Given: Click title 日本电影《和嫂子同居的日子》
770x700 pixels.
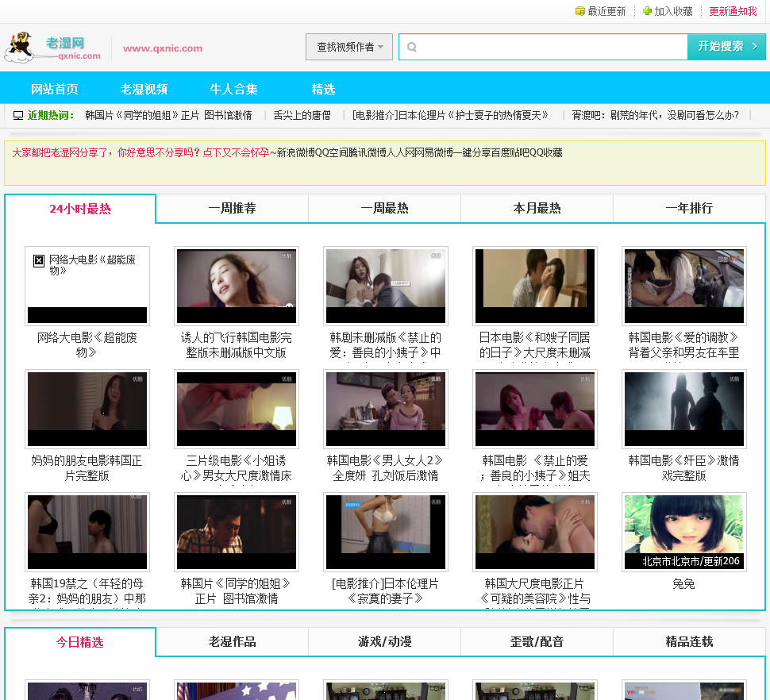Looking at the screenshot, I should point(535,345).
